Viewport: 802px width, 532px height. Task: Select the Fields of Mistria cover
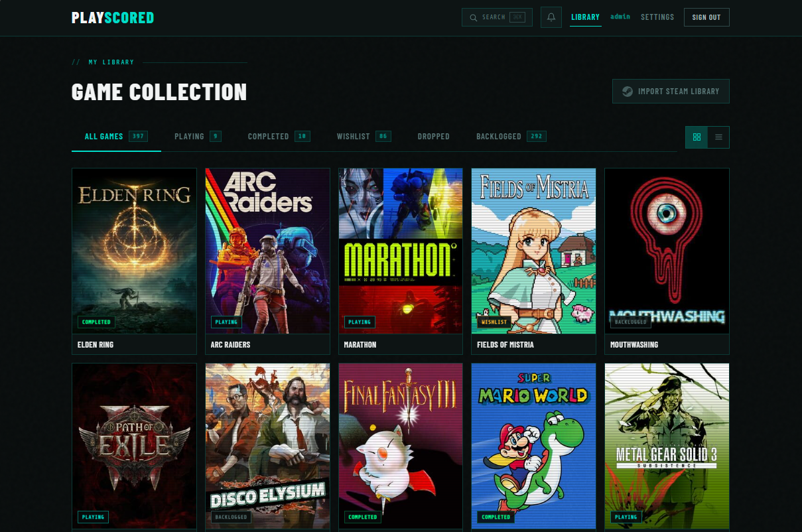(x=533, y=250)
